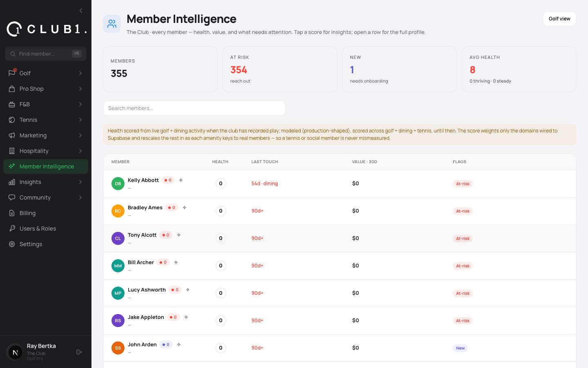Image resolution: width=588 pixels, height=368 pixels.
Task: Open Member Intelligence in the sidebar
Action: click(46, 166)
